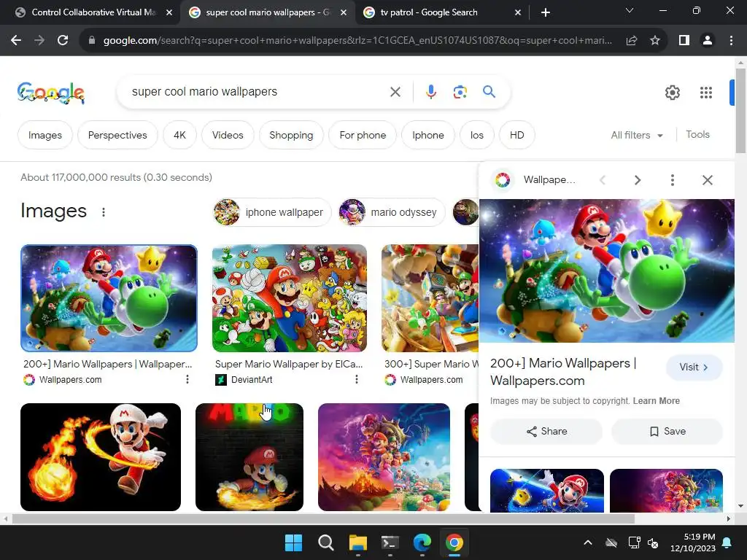
Task: Open the Fire Mario fireball thumbnail
Action: 101,457
